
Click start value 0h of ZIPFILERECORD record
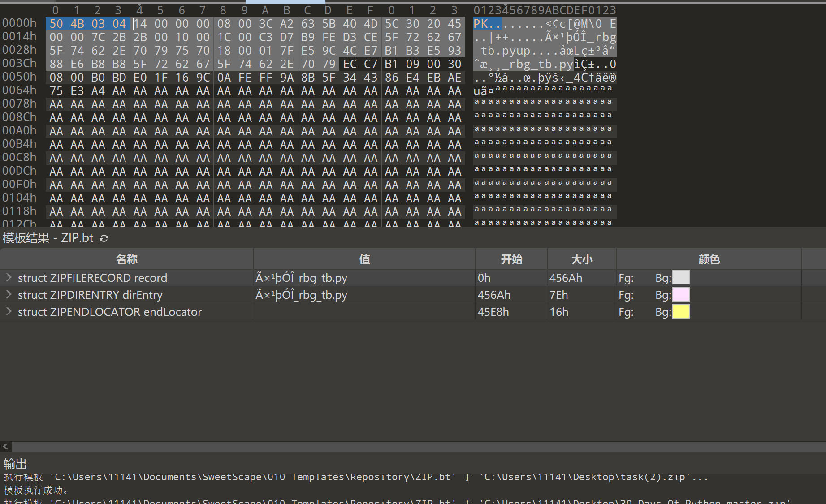pyautogui.click(x=484, y=278)
